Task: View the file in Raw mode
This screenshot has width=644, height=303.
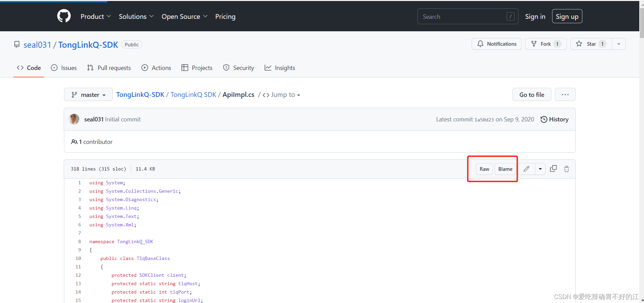Action: tap(484, 169)
